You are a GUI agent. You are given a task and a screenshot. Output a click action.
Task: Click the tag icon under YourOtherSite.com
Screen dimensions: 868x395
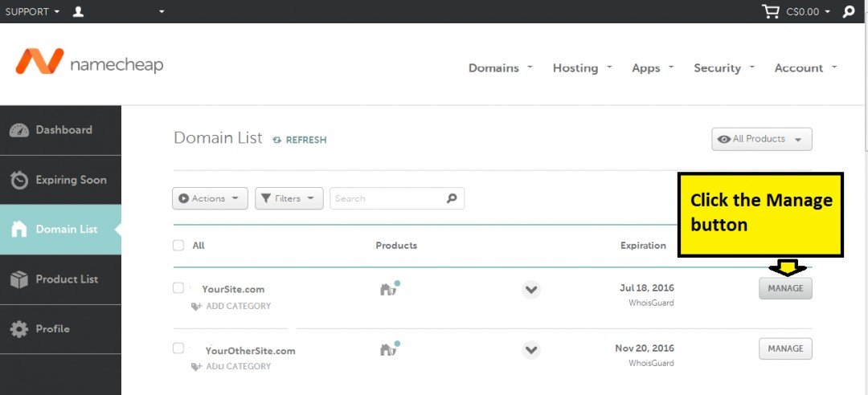point(196,366)
